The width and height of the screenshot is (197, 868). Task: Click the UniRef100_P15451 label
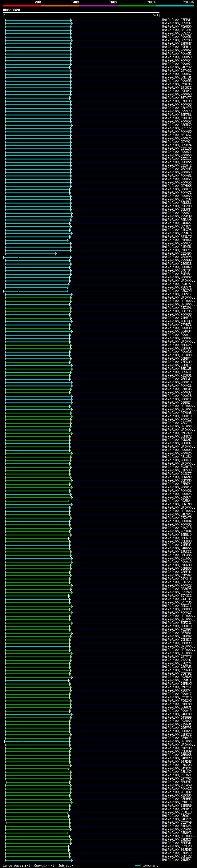coord(177,247)
